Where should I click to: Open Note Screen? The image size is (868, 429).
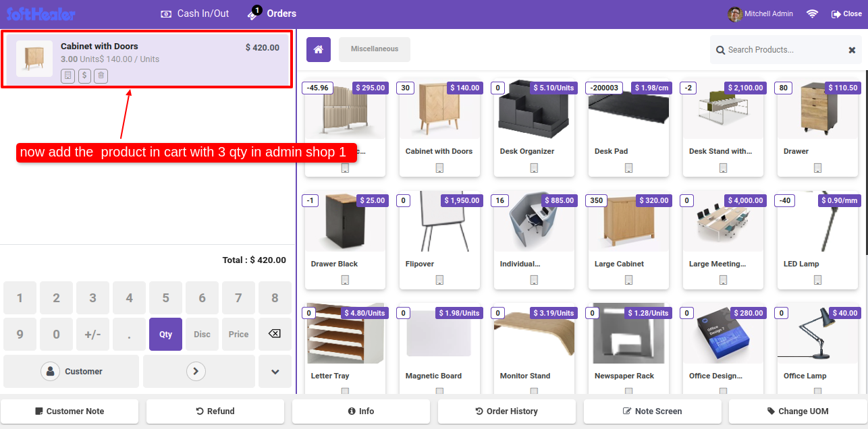pyautogui.click(x=653, y=411)
